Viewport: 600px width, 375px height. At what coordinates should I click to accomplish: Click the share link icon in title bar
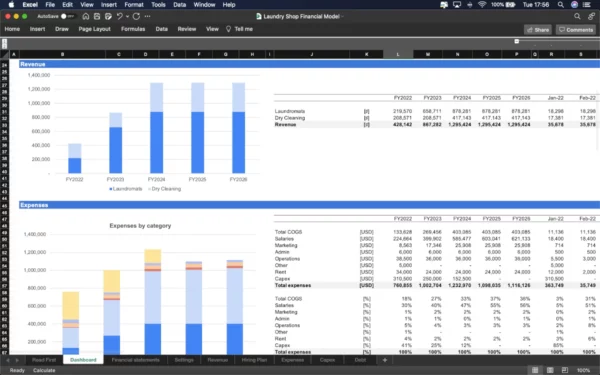point(592,16)
